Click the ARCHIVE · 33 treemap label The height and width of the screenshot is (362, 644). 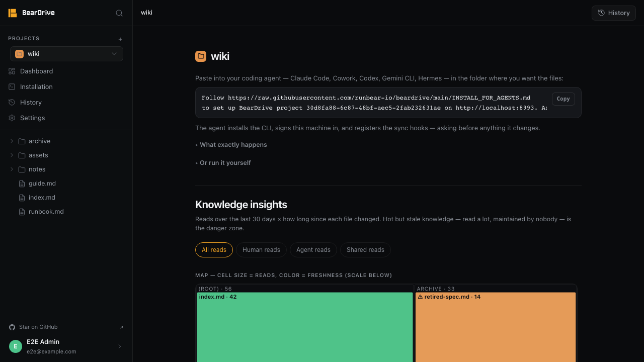[436, 289]
